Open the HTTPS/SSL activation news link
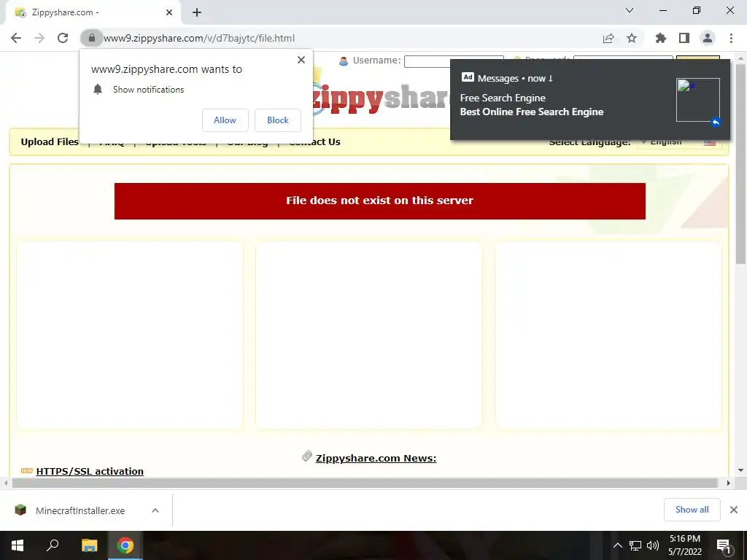This screenshot has height=560, width=747. point(90,471)
